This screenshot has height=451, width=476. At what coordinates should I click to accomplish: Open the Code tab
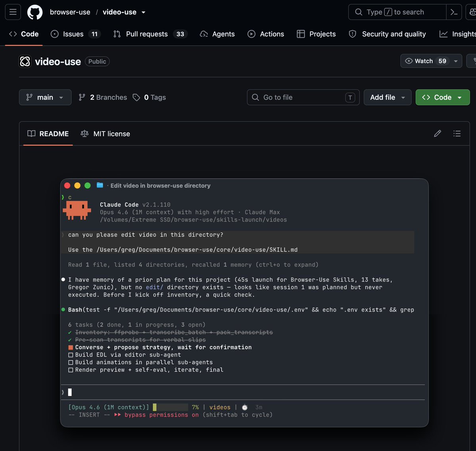pyautogui.click(x=24, y=34)
